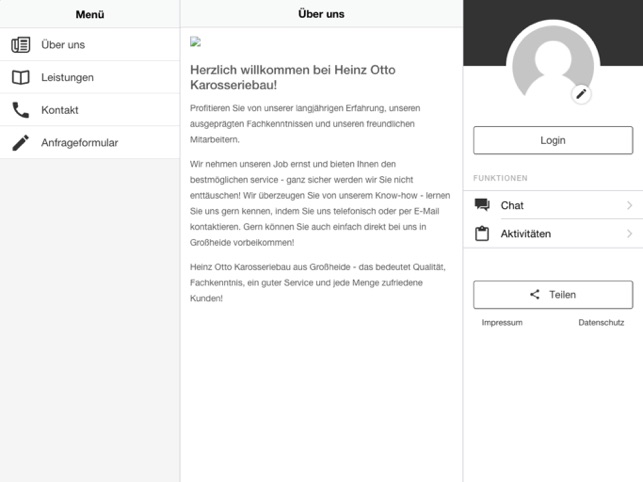Click the share icon in Teilen button
This screenshot has width=643, height=482.
point(535,295)
